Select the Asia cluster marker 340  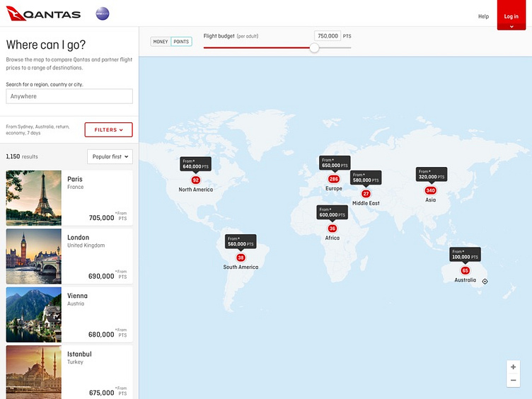click(x=430, y=190)
